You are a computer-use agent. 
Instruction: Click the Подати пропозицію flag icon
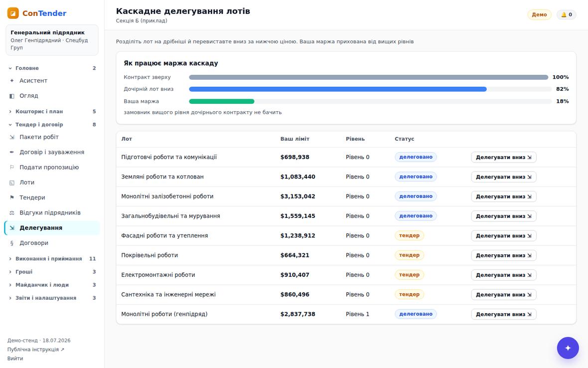point(11,168)
